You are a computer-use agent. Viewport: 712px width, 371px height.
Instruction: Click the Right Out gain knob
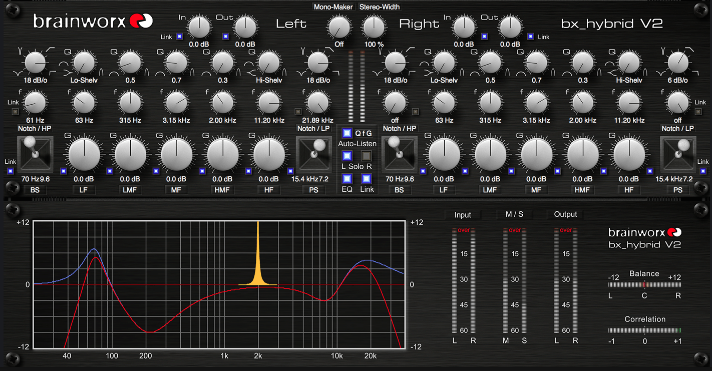[510, 27]
